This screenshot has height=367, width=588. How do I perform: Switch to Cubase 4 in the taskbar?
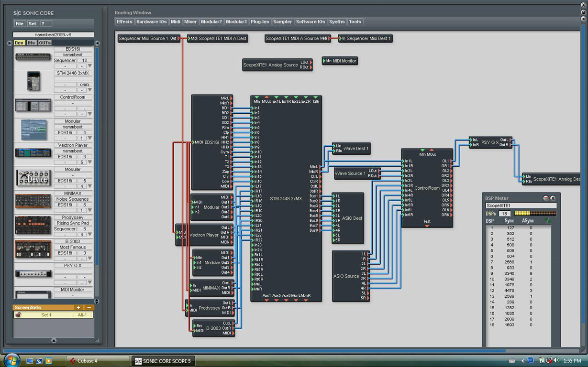[98, 361]
